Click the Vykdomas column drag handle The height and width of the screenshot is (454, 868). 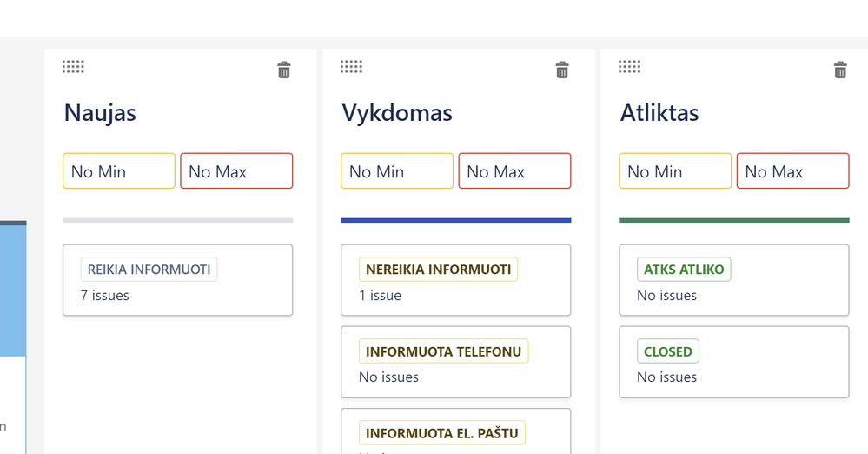coord(352,67)
